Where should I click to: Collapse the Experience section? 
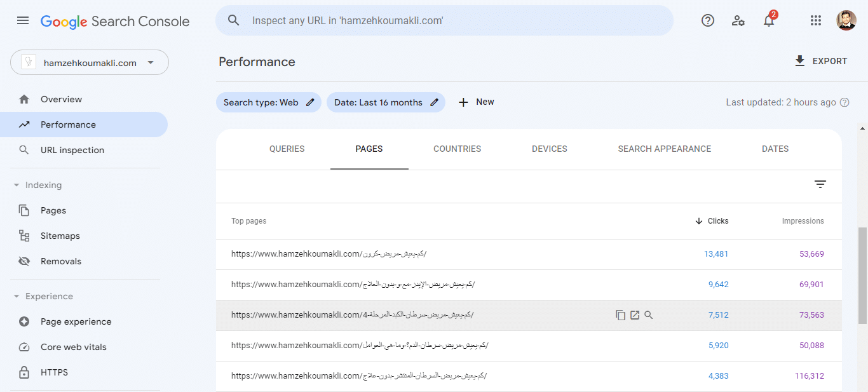click(17, 297)
